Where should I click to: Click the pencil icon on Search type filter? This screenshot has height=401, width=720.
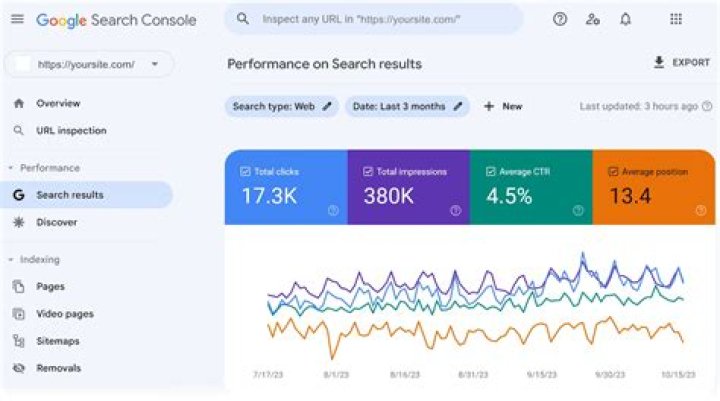pyautogui.click(x=327, y=106)
